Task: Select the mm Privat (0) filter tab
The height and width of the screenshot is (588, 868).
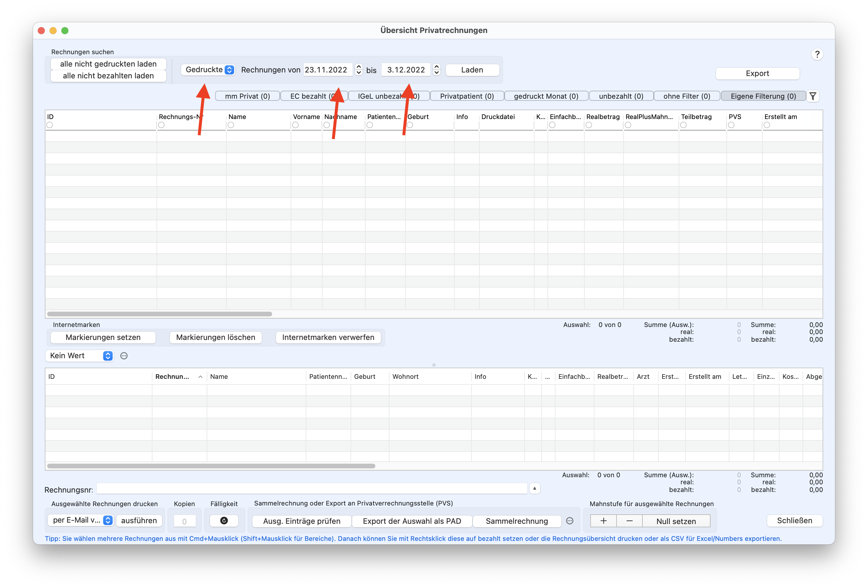Action: point(248,96)
